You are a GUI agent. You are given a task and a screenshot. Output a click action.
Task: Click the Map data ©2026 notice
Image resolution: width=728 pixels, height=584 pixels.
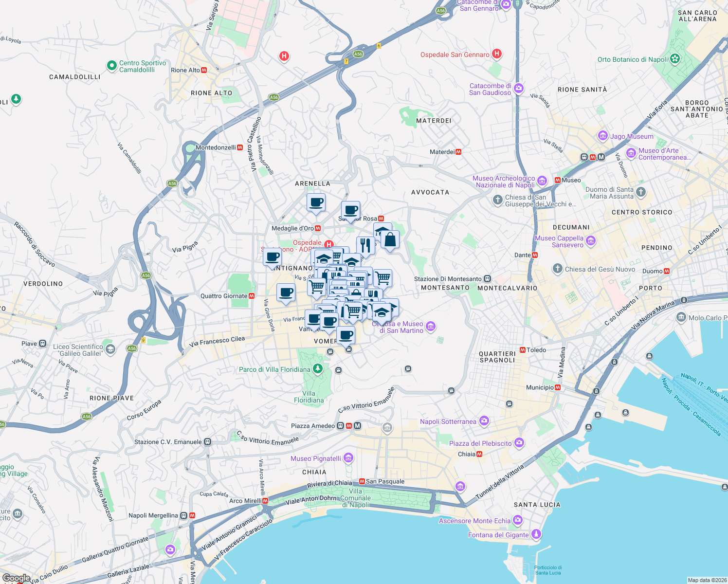click(707, 580)
